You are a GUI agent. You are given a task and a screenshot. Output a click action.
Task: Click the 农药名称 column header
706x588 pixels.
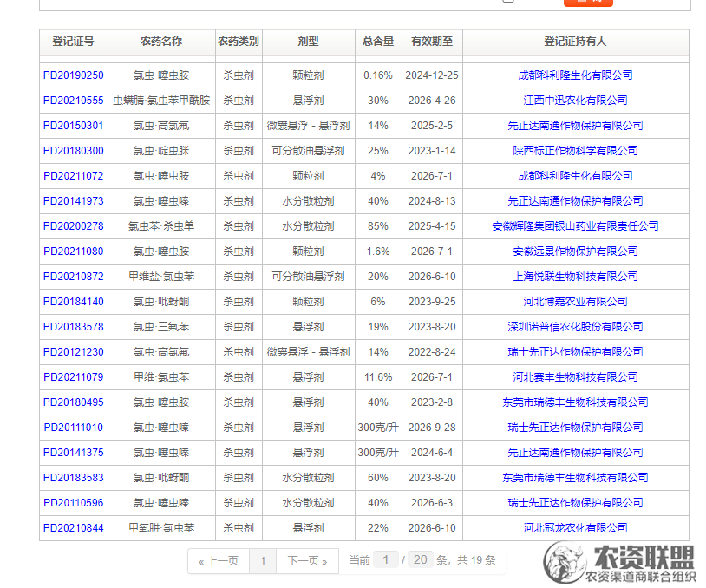(x=161, y=42)
